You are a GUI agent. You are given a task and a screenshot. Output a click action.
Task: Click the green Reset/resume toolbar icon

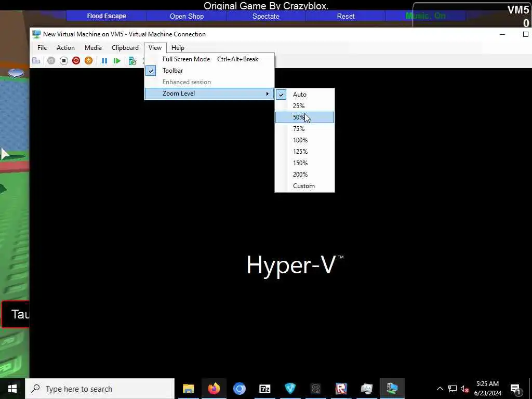point(117,61)
